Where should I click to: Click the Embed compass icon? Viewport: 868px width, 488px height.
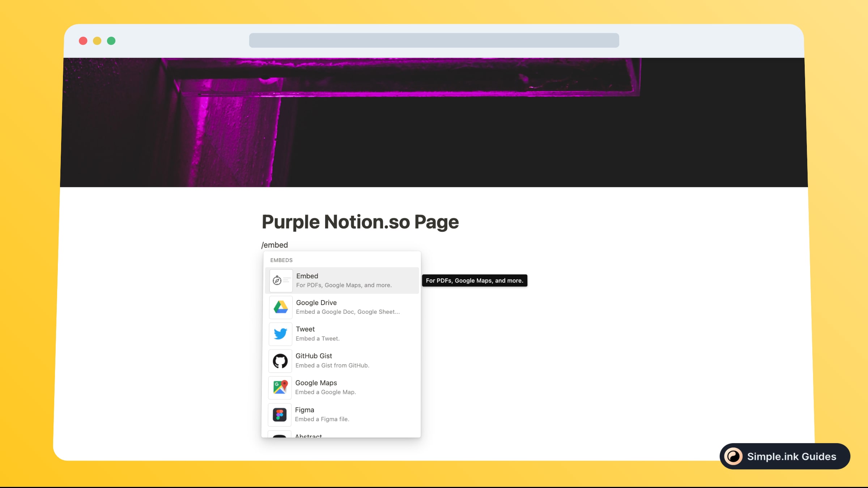[281, 281]
